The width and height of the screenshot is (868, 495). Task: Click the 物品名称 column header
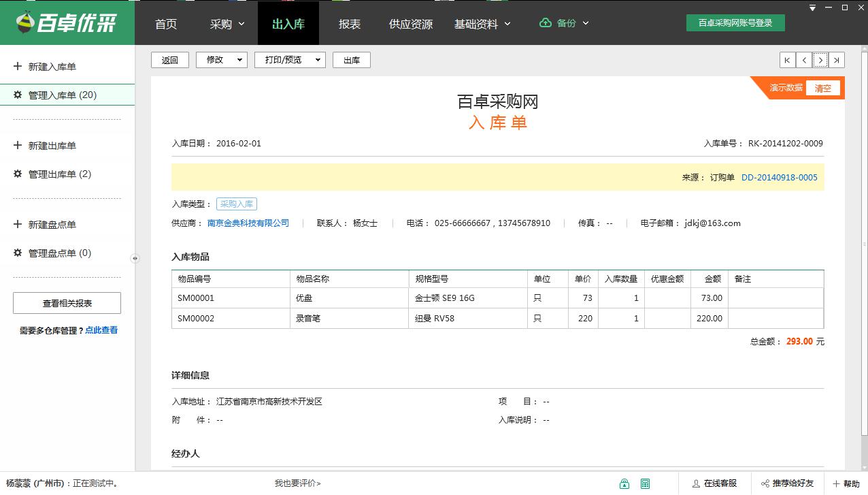point(350,279)
